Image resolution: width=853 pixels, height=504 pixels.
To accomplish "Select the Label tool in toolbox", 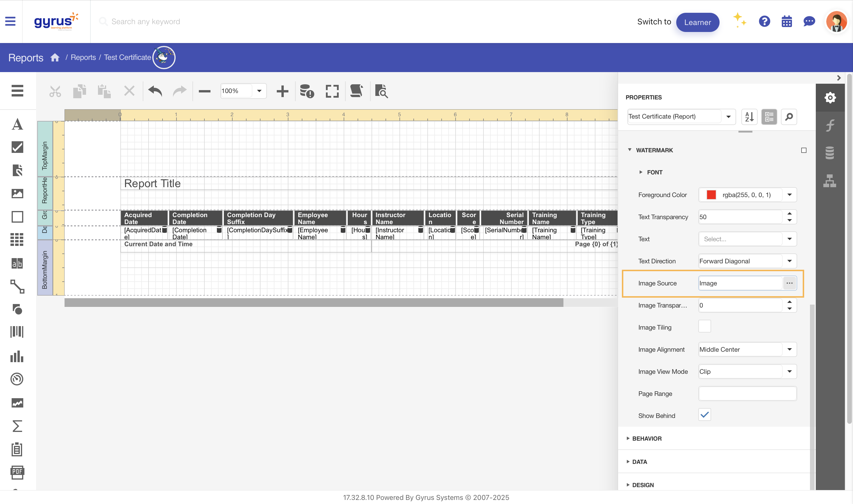I will tap(17, 124).
